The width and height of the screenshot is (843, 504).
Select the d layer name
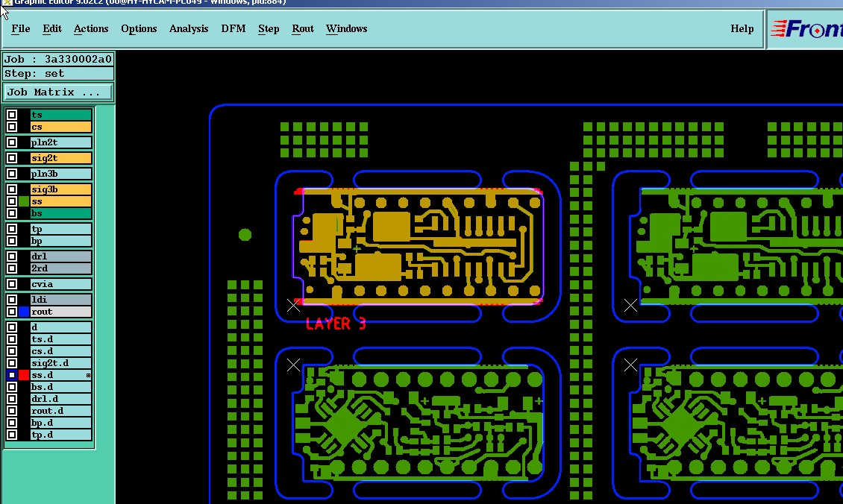pos(60,327)
